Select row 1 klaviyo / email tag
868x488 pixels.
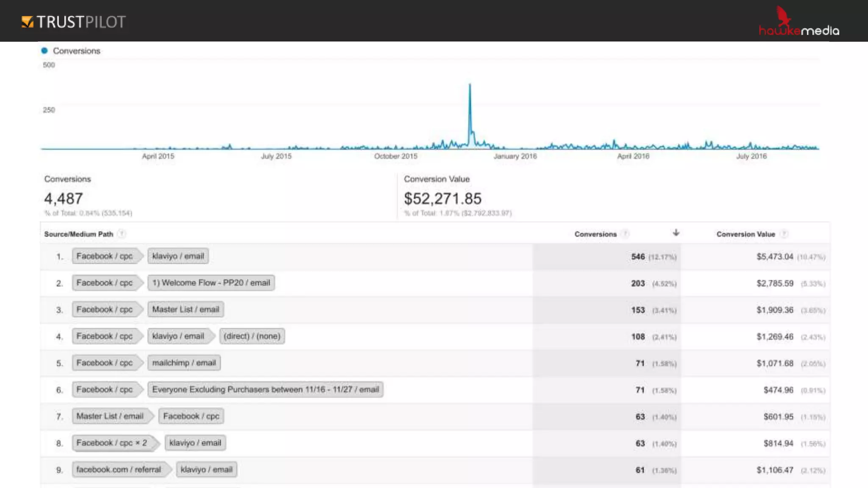coord(178,256)
